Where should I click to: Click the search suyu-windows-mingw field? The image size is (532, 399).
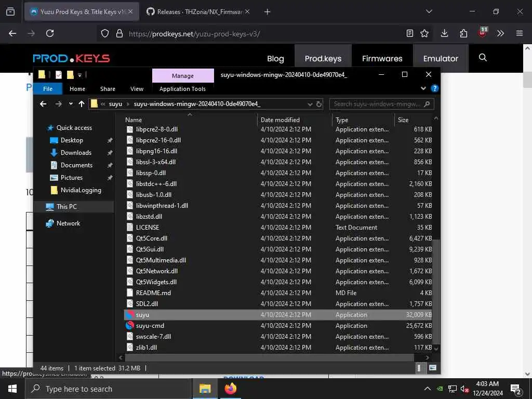pyautogui.click(x=381, y=104)
